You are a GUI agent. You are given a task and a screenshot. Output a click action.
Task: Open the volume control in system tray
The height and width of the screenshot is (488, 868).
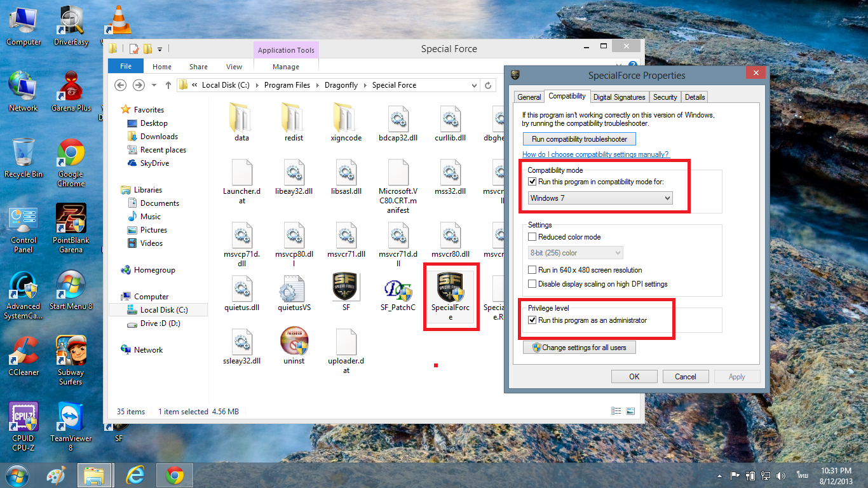click(781, 475)
